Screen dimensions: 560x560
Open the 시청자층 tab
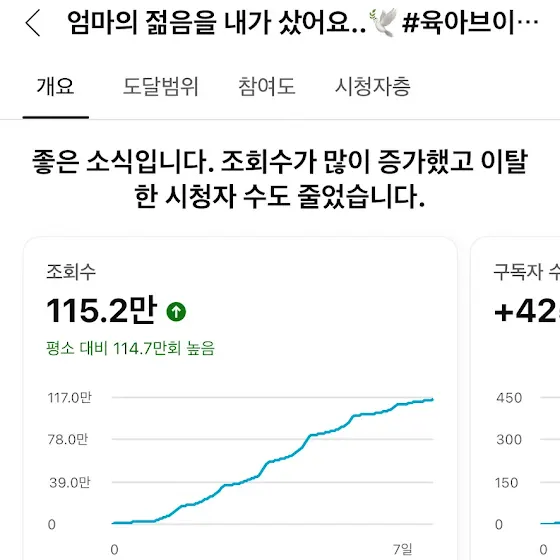[x=372, y=86]
